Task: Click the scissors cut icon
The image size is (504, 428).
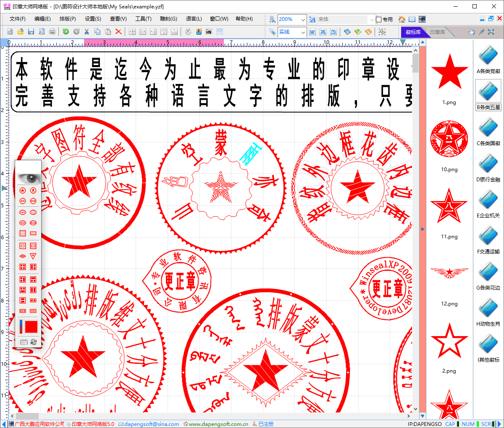Action: point(87,31)
